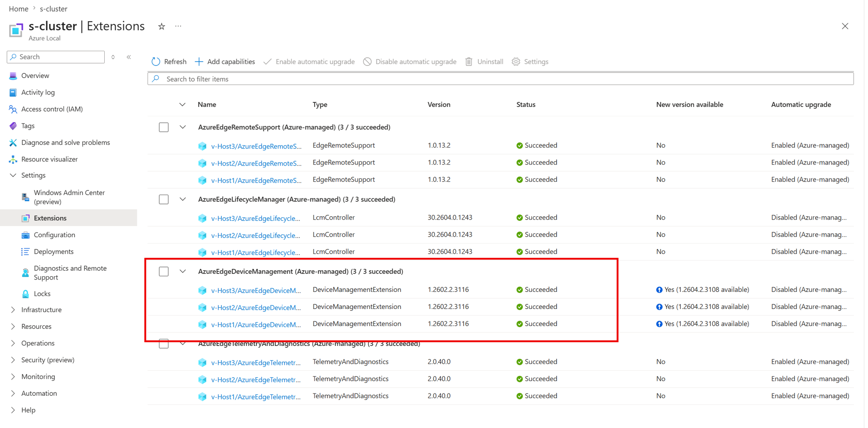Expand the Security (preview) section
The height and width of the screenshot is (428, 868).
(x=13, y=360)
